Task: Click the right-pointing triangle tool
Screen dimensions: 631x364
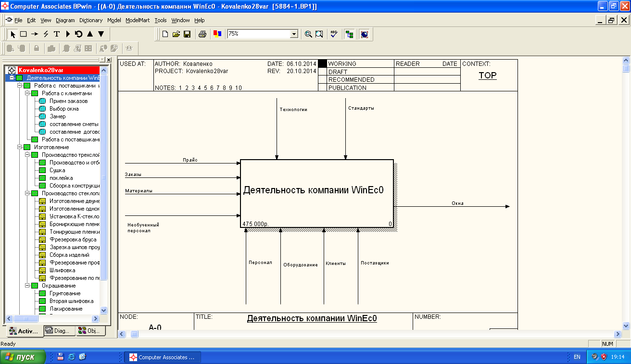Action: tap(68, 34)
